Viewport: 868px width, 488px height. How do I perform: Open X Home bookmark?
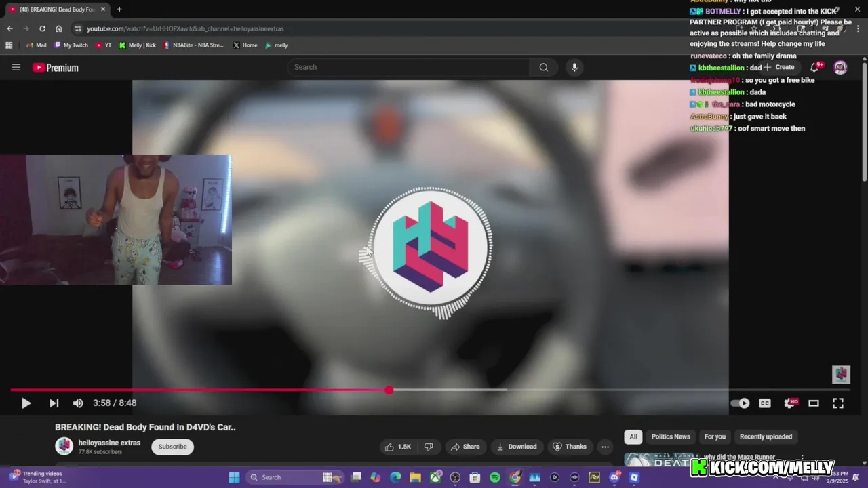(x=245, y=45)
